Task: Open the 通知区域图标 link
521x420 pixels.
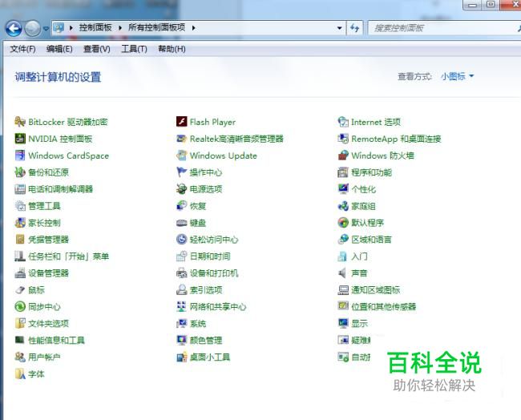Action: (375, 290)
